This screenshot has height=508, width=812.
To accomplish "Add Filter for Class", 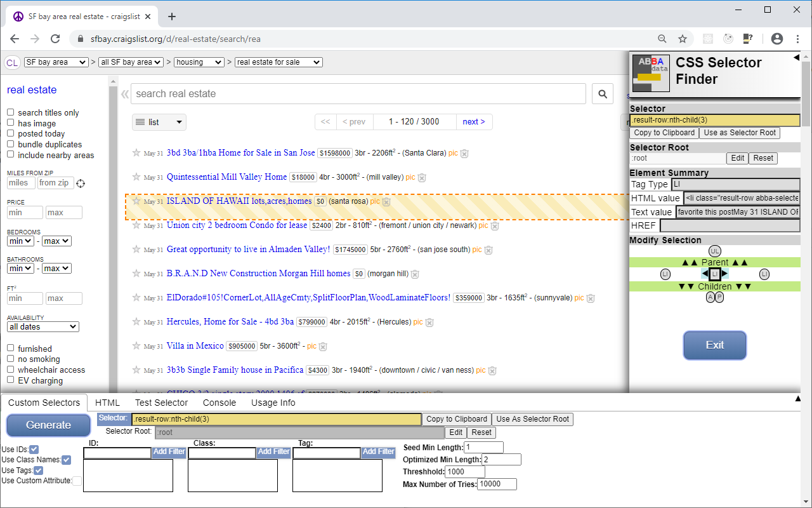I will tap(273, 452).
